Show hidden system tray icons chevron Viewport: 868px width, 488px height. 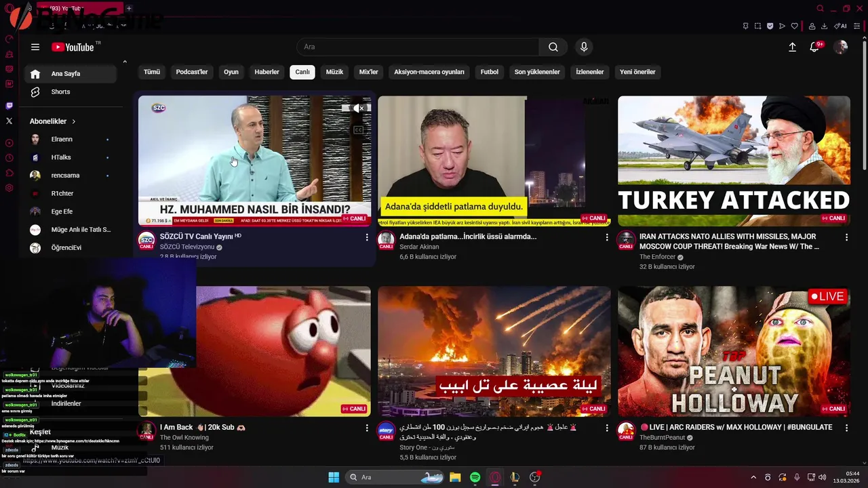coord(753,477)
